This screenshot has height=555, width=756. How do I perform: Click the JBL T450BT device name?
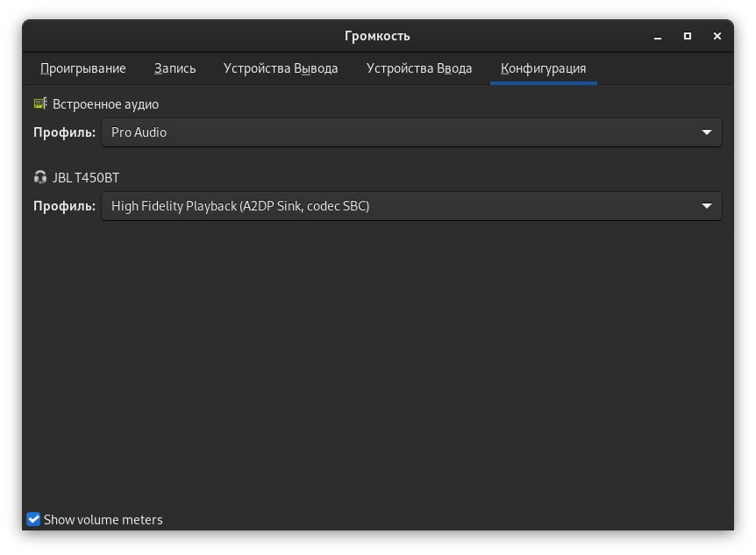coord(86,177)
